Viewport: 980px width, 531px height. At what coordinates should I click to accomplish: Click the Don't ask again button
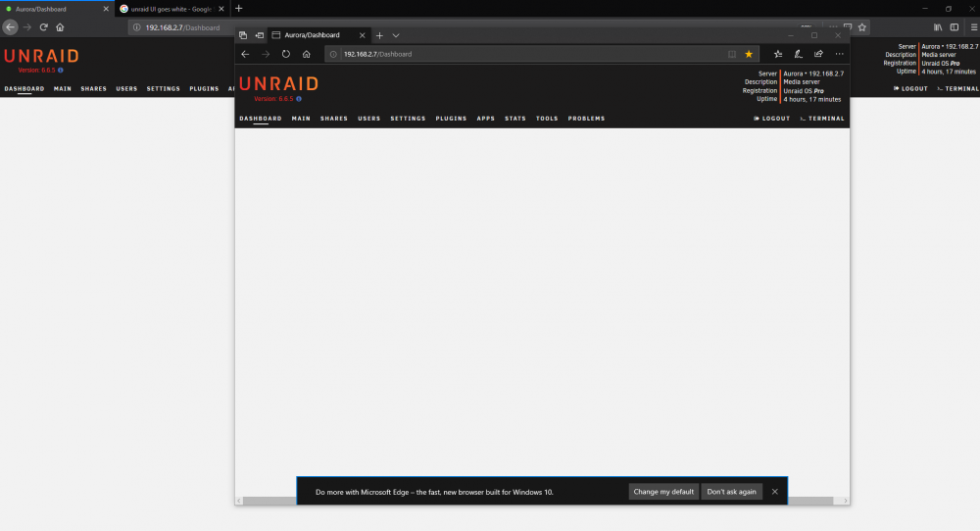[731, 492]
